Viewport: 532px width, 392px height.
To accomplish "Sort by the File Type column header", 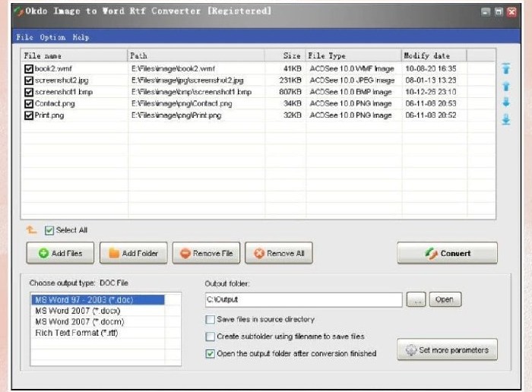I will point(353,55).
